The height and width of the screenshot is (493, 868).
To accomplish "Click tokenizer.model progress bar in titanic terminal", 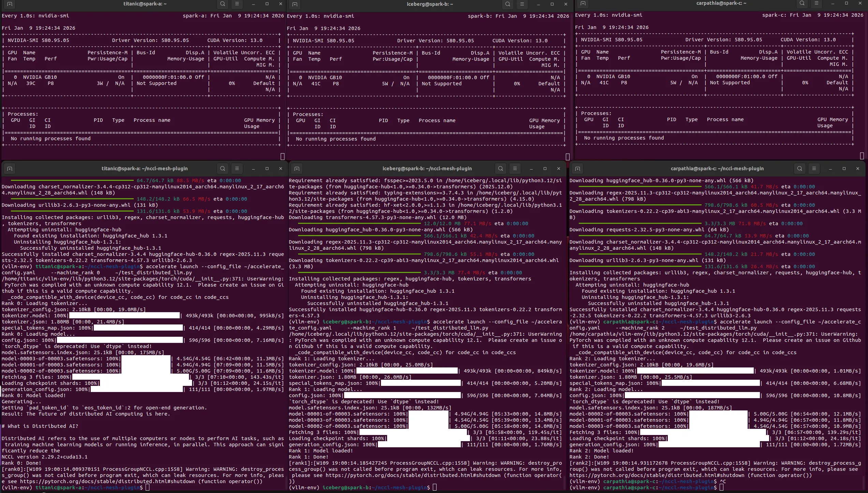I will pos(124,316).
